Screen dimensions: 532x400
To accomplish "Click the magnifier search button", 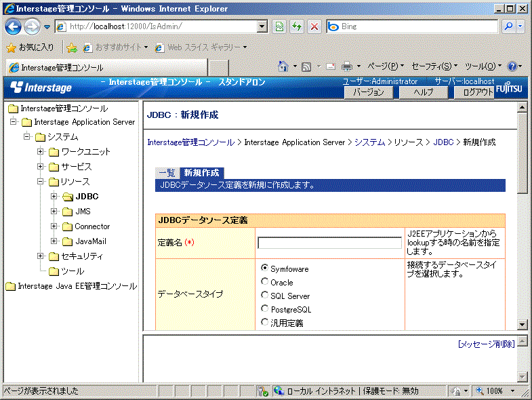I will [x=508, y=26].
